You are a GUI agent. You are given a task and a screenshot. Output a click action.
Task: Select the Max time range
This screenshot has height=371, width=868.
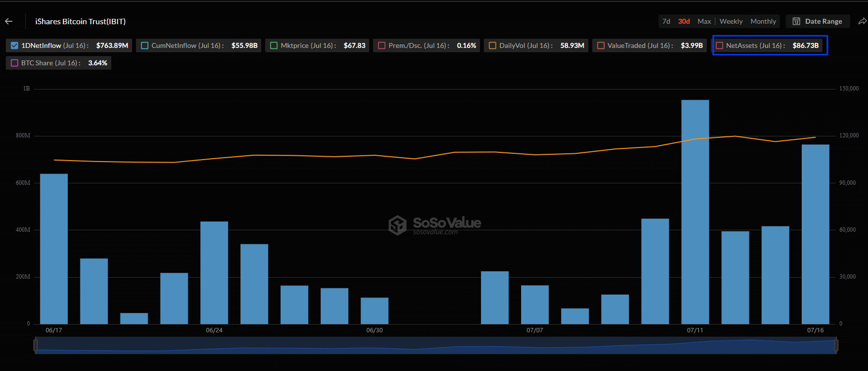tap(704, 21)
